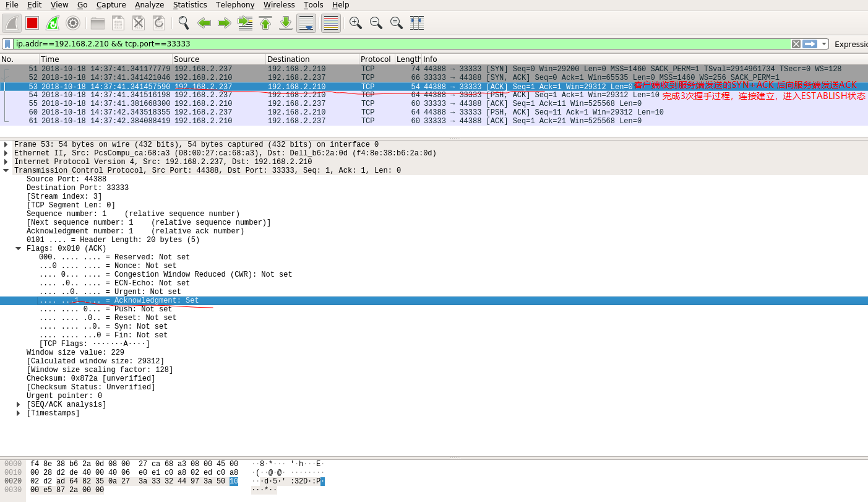Screen dimensions: 868x502
Task: Stop the running packet capture
Action: tap(32, 23)
